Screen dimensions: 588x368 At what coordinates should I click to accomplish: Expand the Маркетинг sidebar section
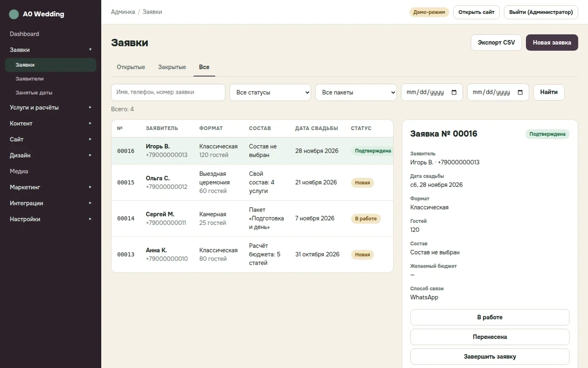pos(50,187)
